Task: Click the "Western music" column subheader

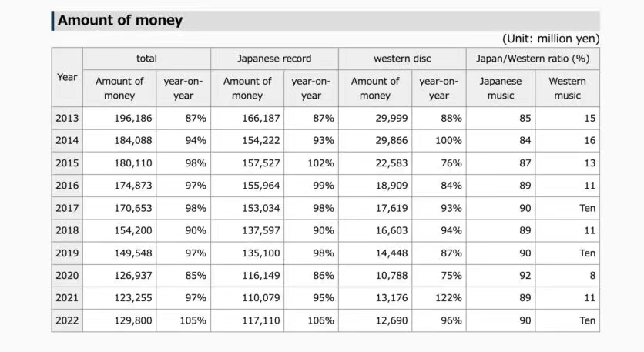Action: tap(567, 88)
